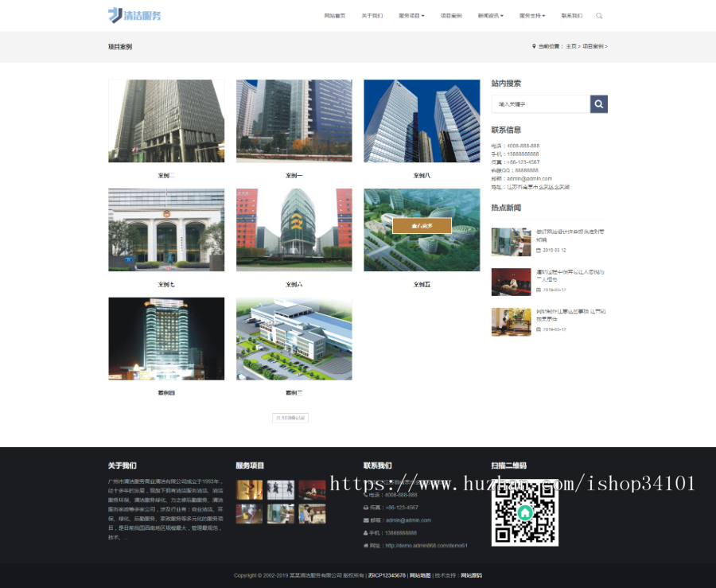Select 网站首页 in the navigation menu
Screen dimensions: 716x588
pos(333,15)
